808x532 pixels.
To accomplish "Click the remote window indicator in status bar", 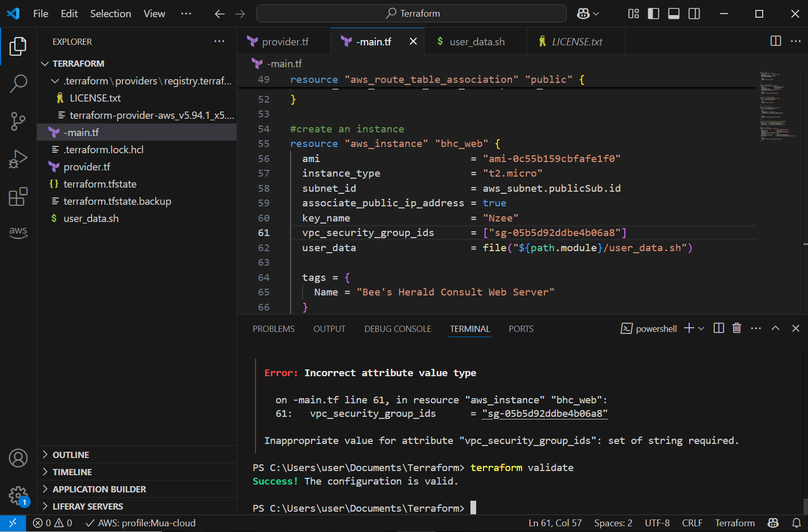I will (13, 523).
